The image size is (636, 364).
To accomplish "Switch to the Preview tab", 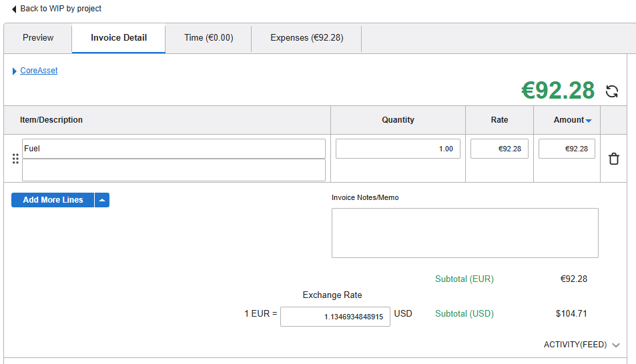I will tap(38, 38).
